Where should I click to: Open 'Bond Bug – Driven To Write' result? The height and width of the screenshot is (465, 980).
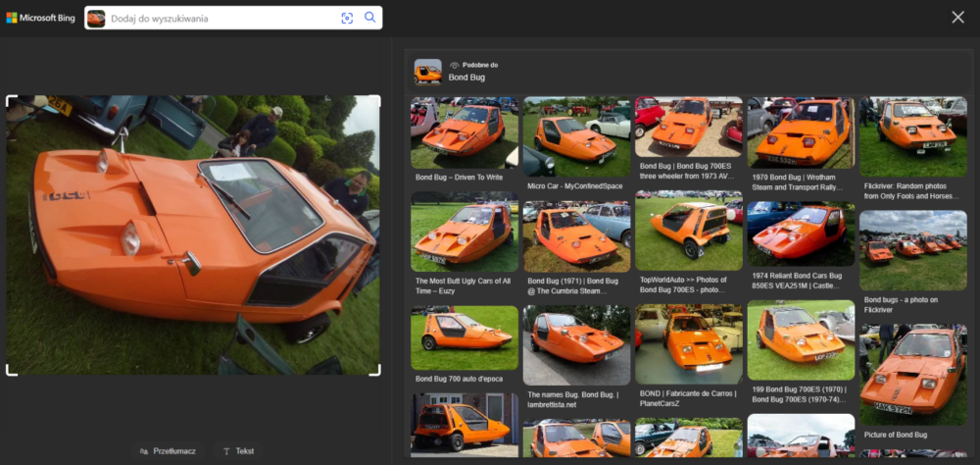pyautogui.click(x=464, y=132)
